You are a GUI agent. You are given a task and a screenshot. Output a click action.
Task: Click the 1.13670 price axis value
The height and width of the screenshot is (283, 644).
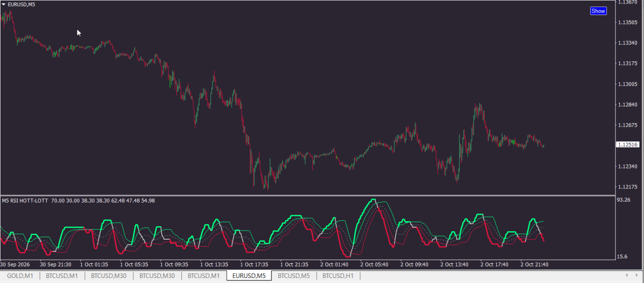click(x=628, y=3)
